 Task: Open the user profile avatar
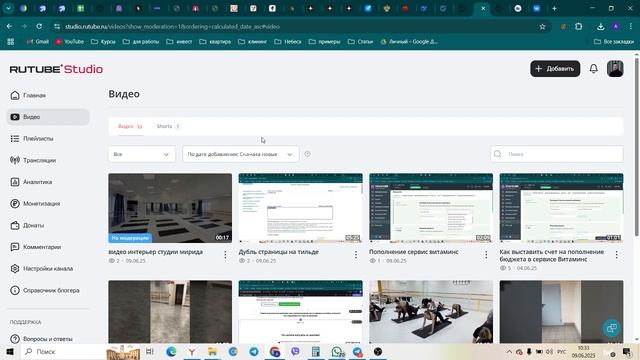(x=615, y=69)
